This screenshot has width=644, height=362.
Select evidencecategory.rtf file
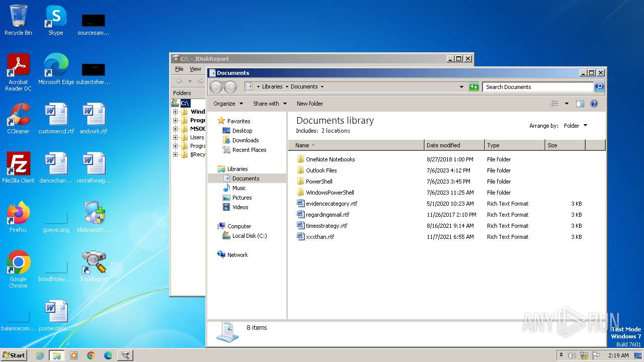click(332, 204)
